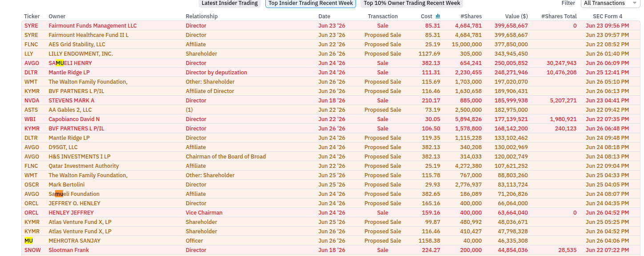Open SEC Form 4 Jun 22 09:04 PM
Viewport: 644px width, 256px height.
[x=607, y=166]
